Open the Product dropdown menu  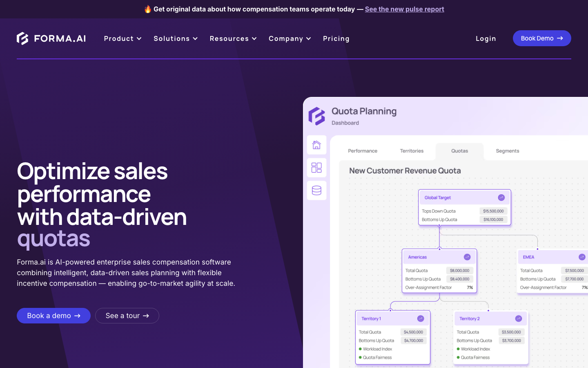coord(123,38)
